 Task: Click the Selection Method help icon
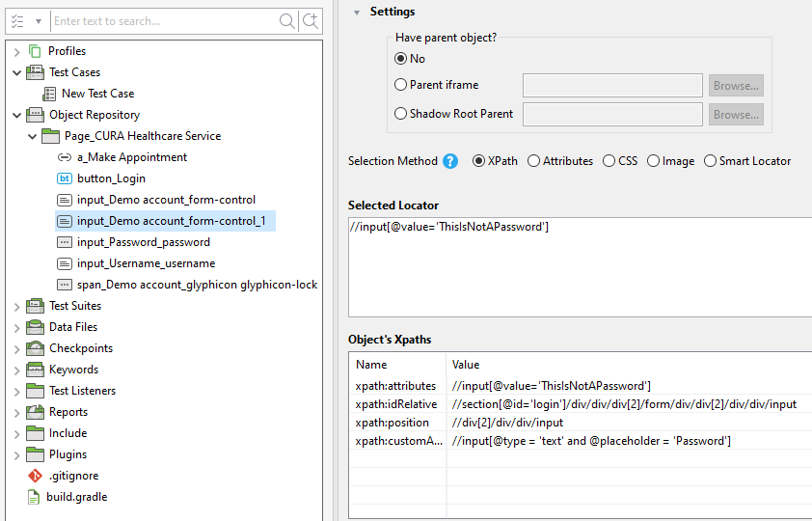pos(450,161)
